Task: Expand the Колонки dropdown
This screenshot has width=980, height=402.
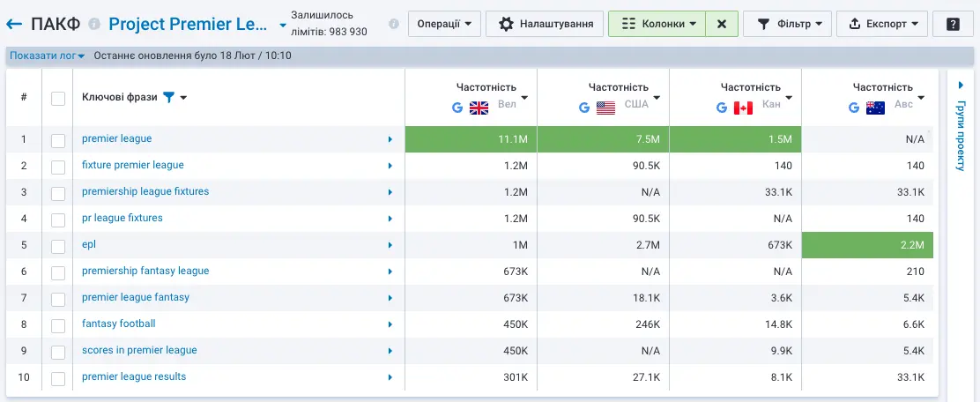Action: (659, 24)
